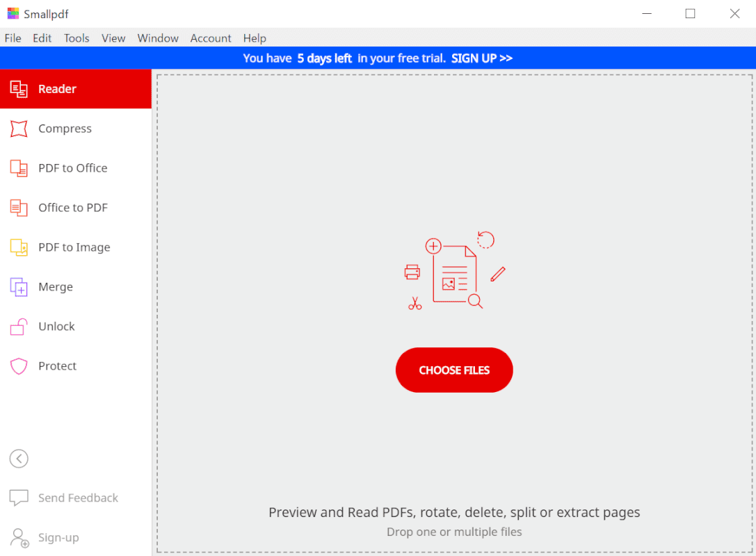Viewport: 756px width, 556px height.
Task: Click the Sign-up user icon
Action: pos(19,538)
